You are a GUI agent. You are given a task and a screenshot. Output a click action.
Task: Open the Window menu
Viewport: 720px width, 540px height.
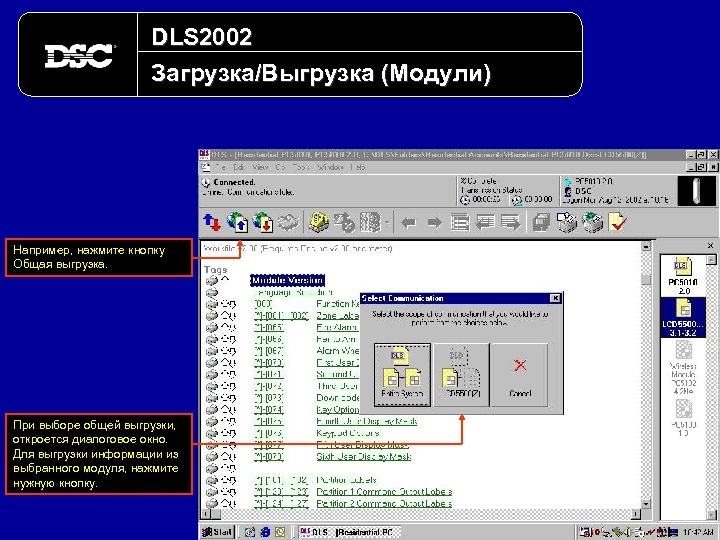pos(330,167)
